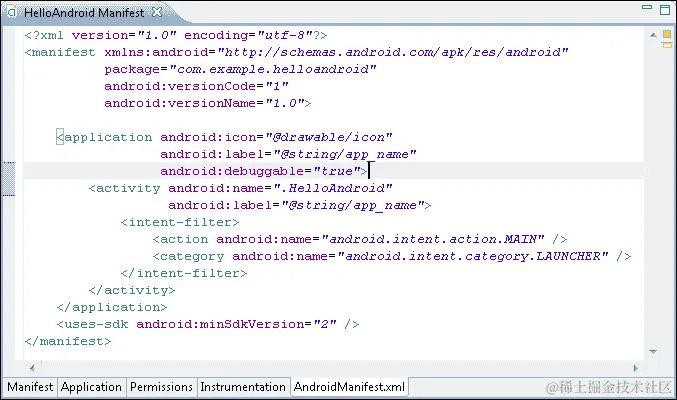Image resolution: width=677 pixels, height=400 pixels.
Task: Click the application android:label="@string/app_name" attribute
Action: 288,154
